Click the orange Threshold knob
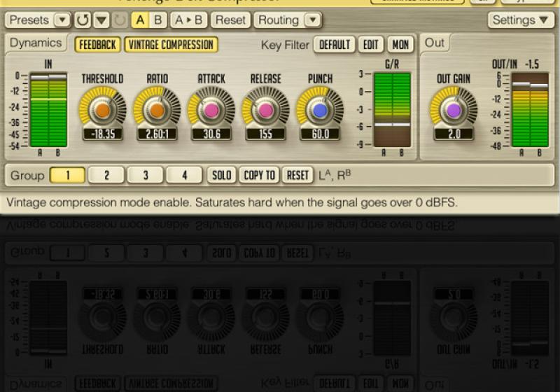Viewport: 560px width, 392px height. click(103, 110)
